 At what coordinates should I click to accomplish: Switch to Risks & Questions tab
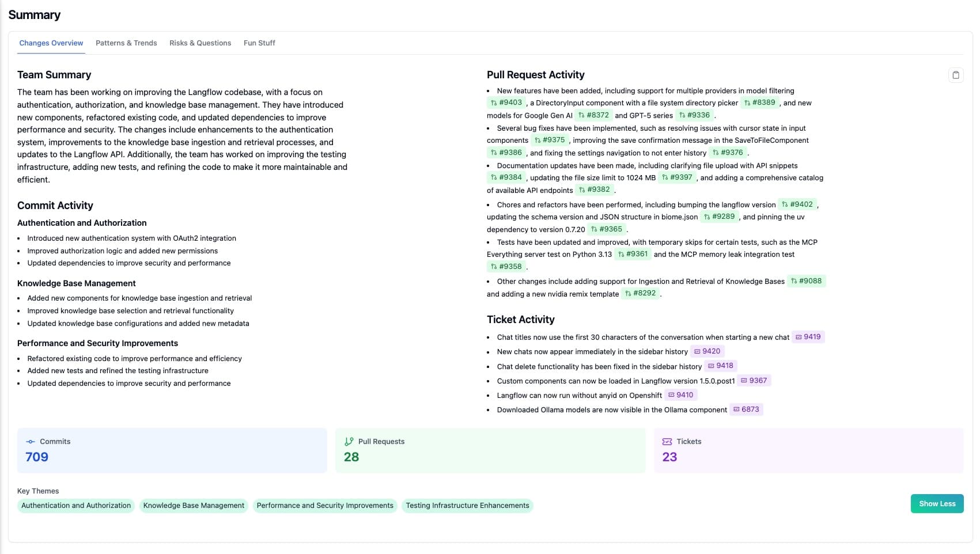click(200, 43)
